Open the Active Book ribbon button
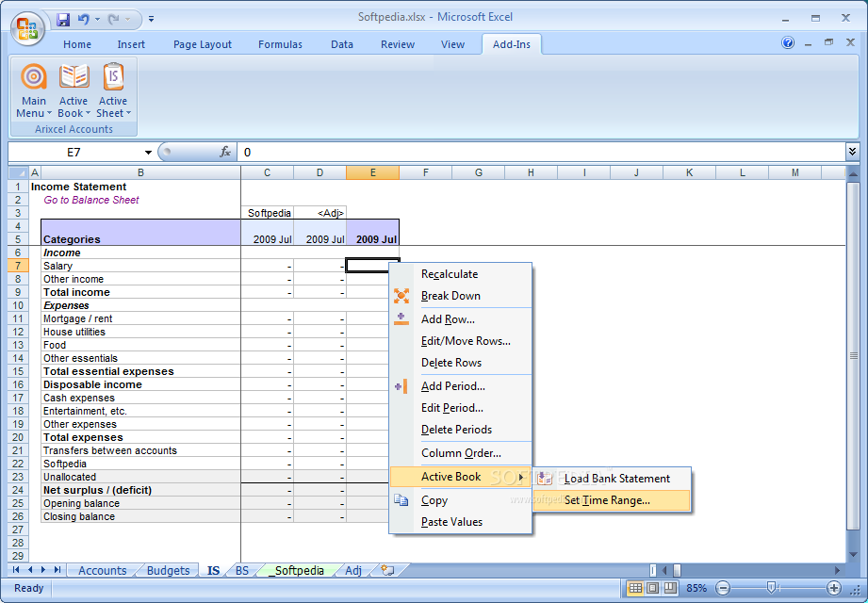This screenshot has width=868, height=603. pos(74,90)
